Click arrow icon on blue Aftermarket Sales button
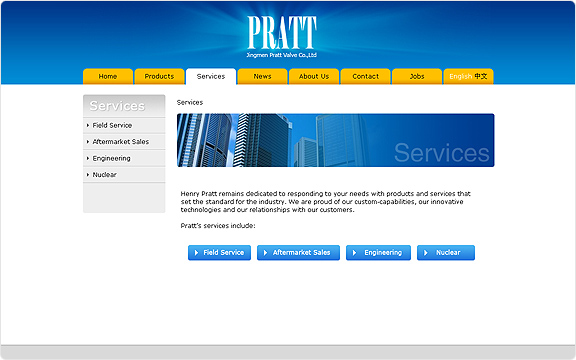Screen dimensions: 576x360 [265, 253]
